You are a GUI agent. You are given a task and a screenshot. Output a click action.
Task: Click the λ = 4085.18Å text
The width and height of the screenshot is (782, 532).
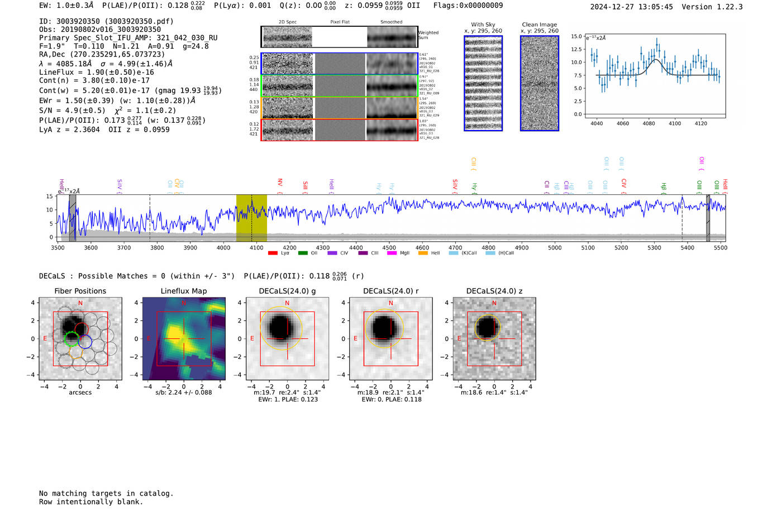(x=65, y=64)
